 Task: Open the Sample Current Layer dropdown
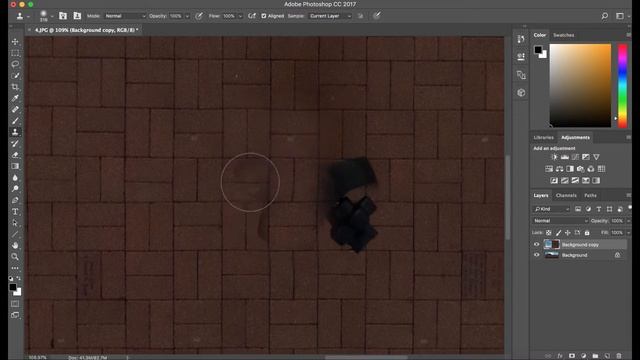330,16
